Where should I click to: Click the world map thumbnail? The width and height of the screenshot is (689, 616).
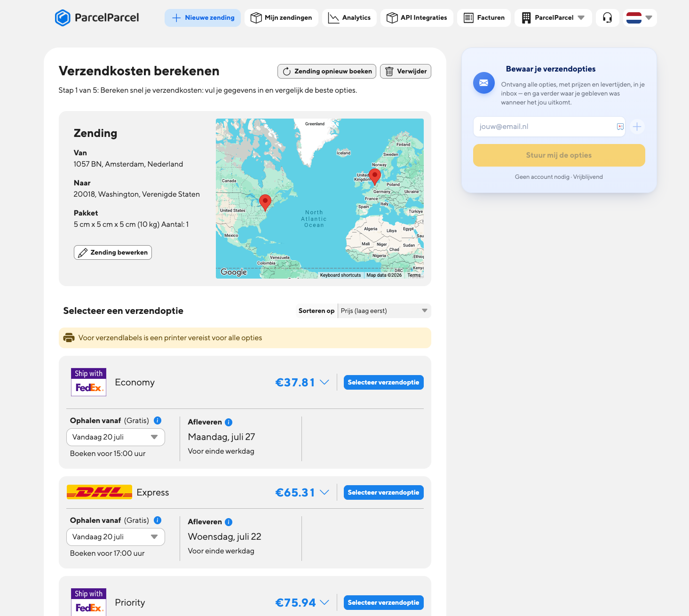coord(320,199)
